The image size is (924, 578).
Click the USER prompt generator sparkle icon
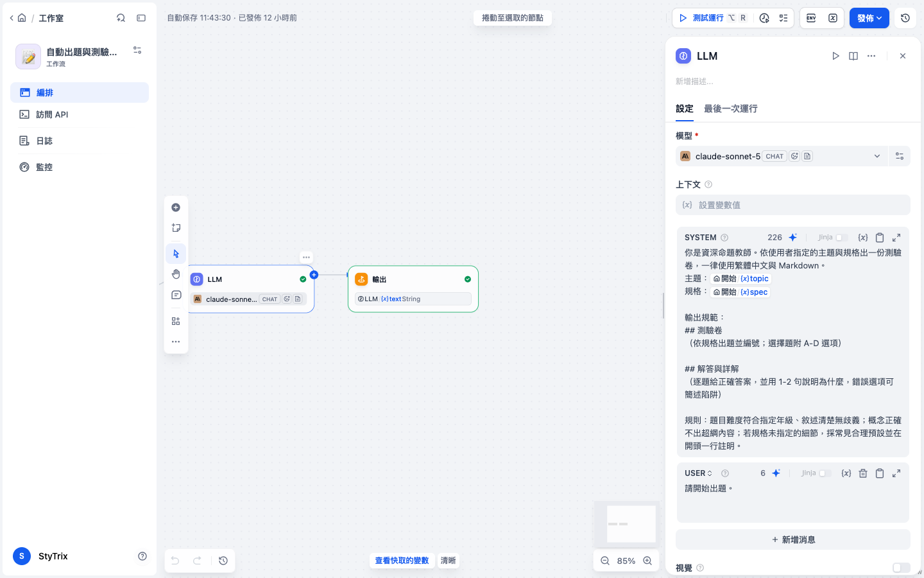coord(776,473)
